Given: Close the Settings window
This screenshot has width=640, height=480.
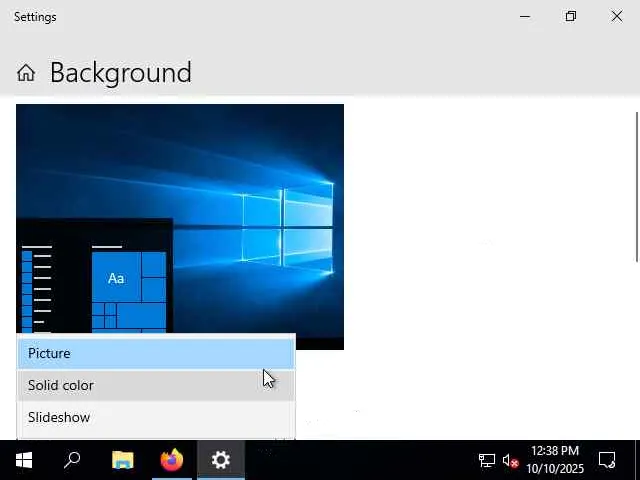Looking at the screenshot, I should point(617,16).
